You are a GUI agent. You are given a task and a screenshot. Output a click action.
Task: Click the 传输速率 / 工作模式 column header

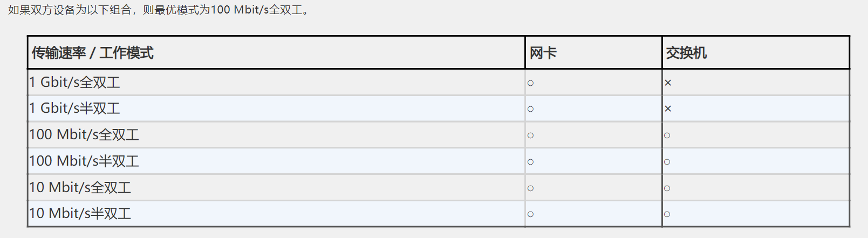coord(92,53)
